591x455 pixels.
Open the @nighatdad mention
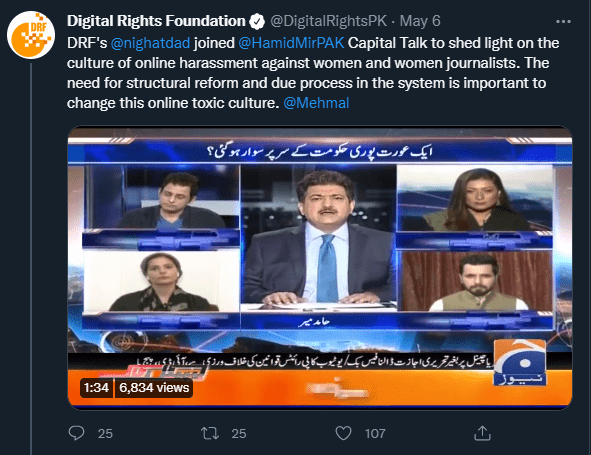tap(150, 43)
